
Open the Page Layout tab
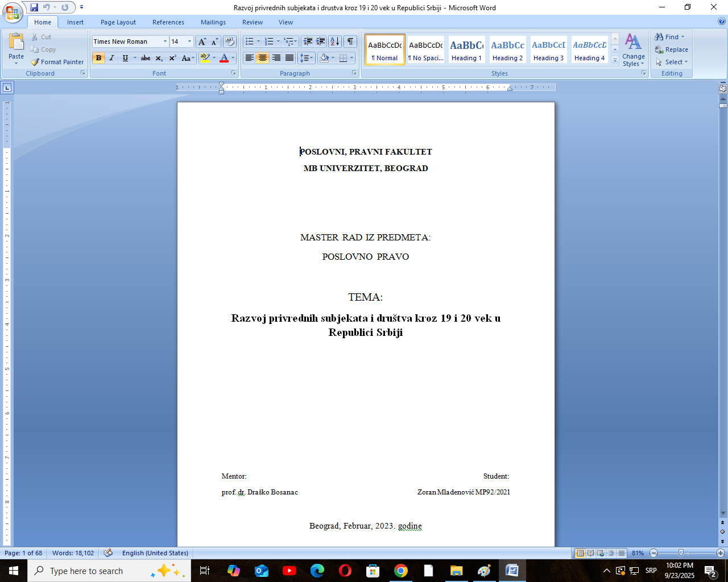[118, 22]
